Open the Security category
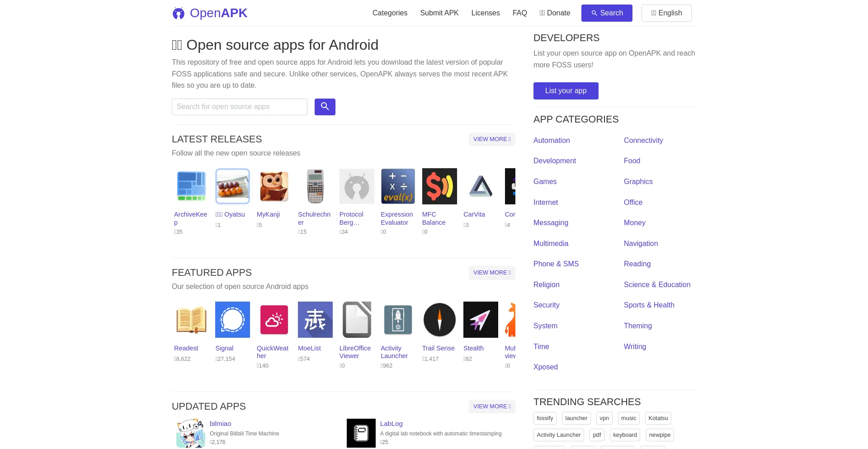The image size is (868, 449). (x=546, y=305)
